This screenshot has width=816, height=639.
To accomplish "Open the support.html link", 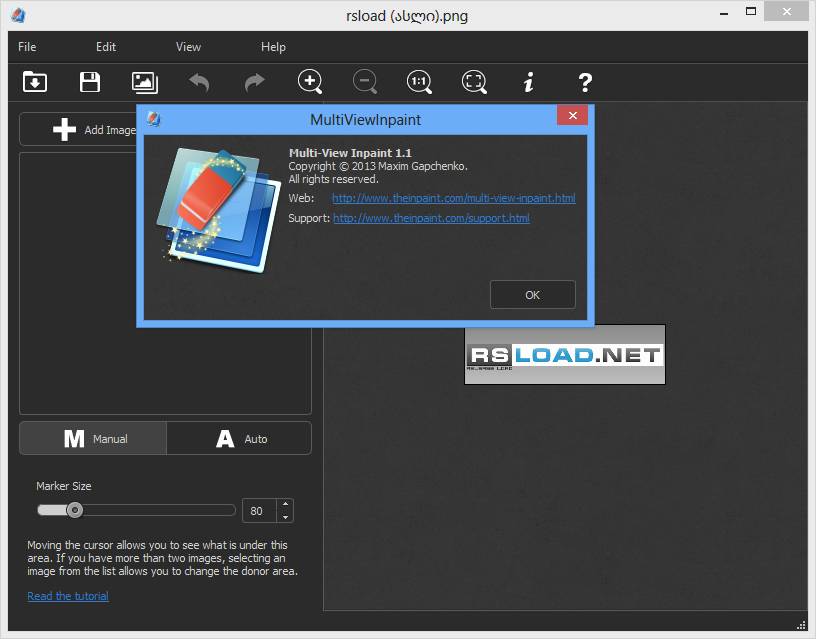I will (431, 218).
